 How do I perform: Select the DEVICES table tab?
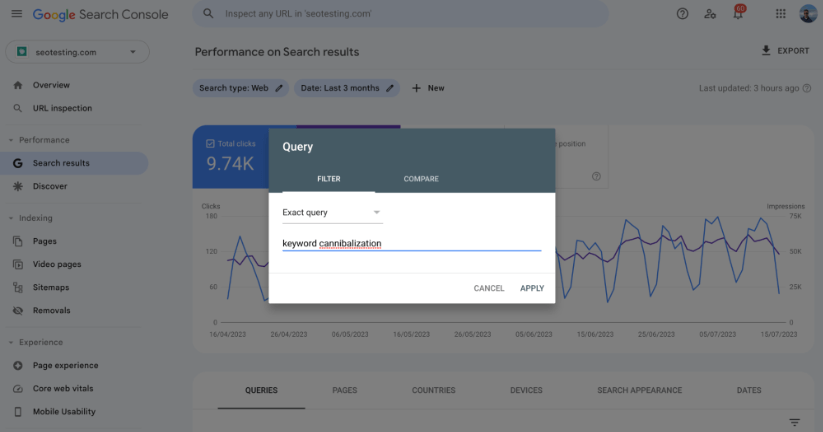(x=526, y=391)
